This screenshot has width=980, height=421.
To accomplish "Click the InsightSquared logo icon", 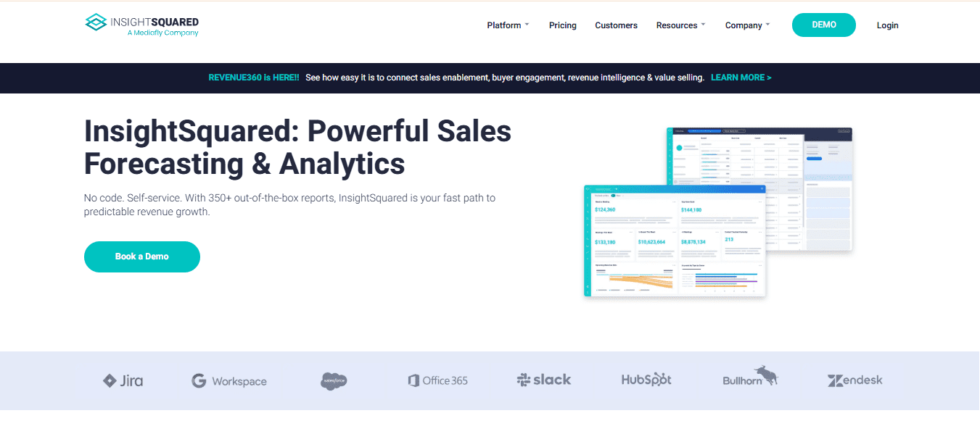I will coord(96,22).
